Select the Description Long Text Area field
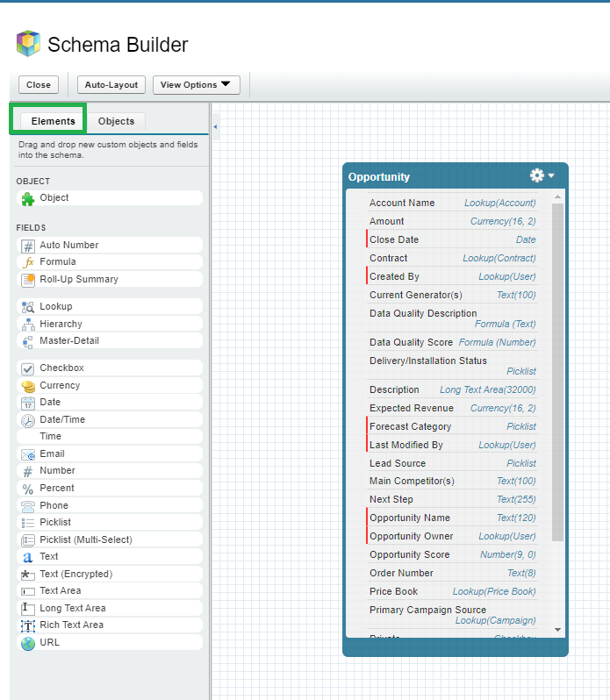 pos(452,389)
